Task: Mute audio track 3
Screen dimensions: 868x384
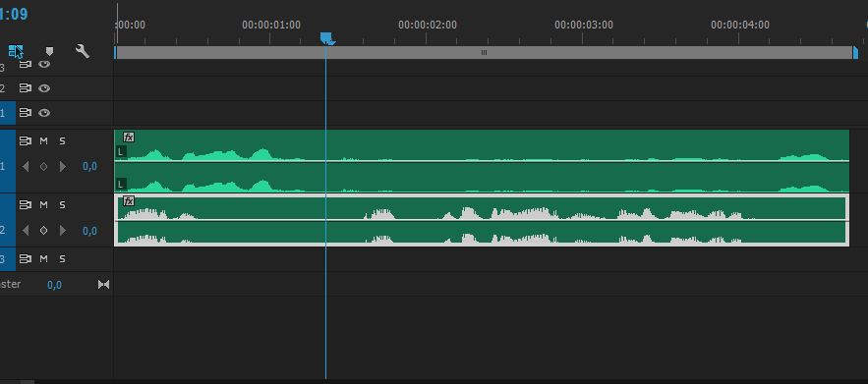Action: point(43,258)
